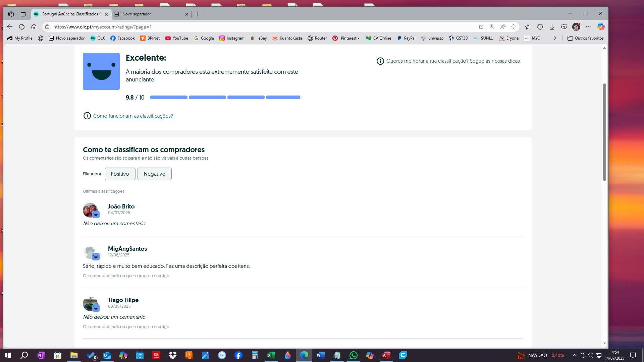
Task: Open a new browser tab
Action: pos(198,14)
